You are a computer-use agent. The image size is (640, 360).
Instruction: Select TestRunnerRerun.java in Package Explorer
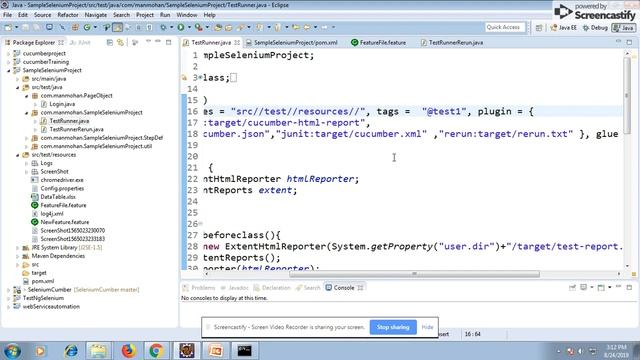(x=76, y=129)
